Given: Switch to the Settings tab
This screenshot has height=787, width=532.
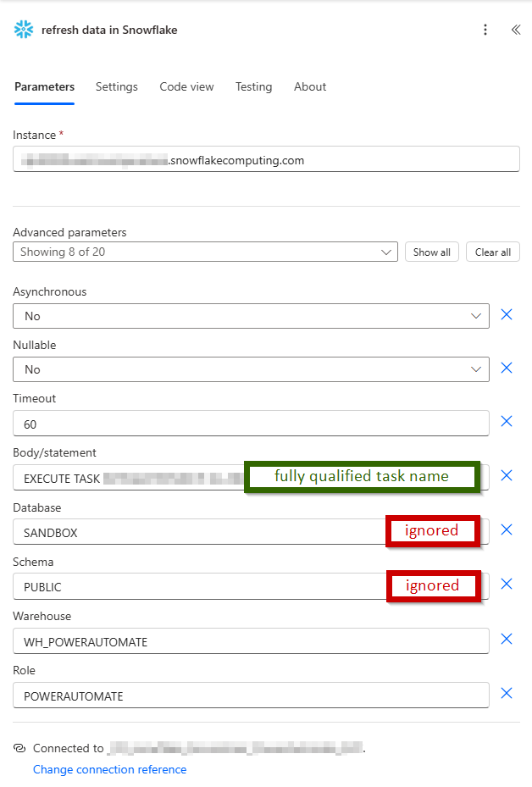Looking at the screenshot, I should pyautogui.click(x=117, y=86).
